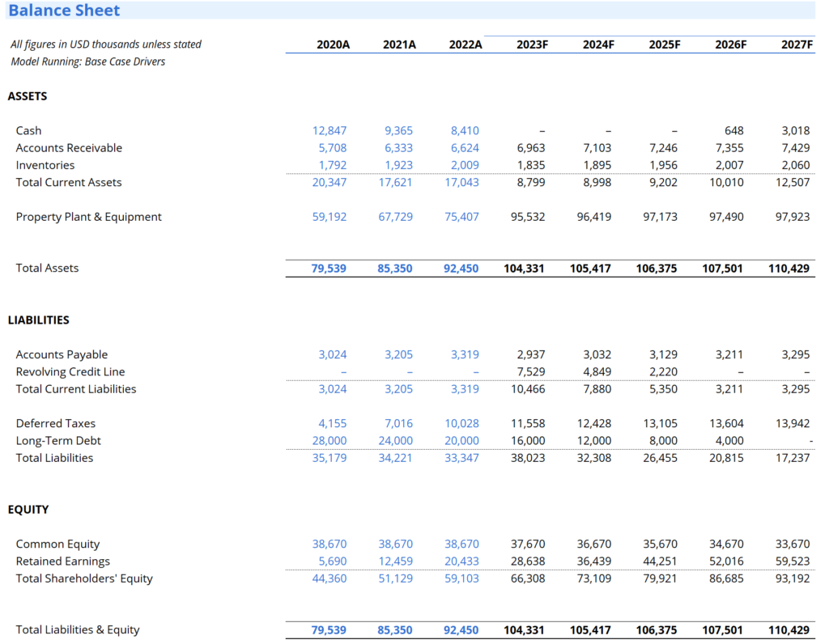Click the Deferred Taxes row label

[x=56, y=423]
